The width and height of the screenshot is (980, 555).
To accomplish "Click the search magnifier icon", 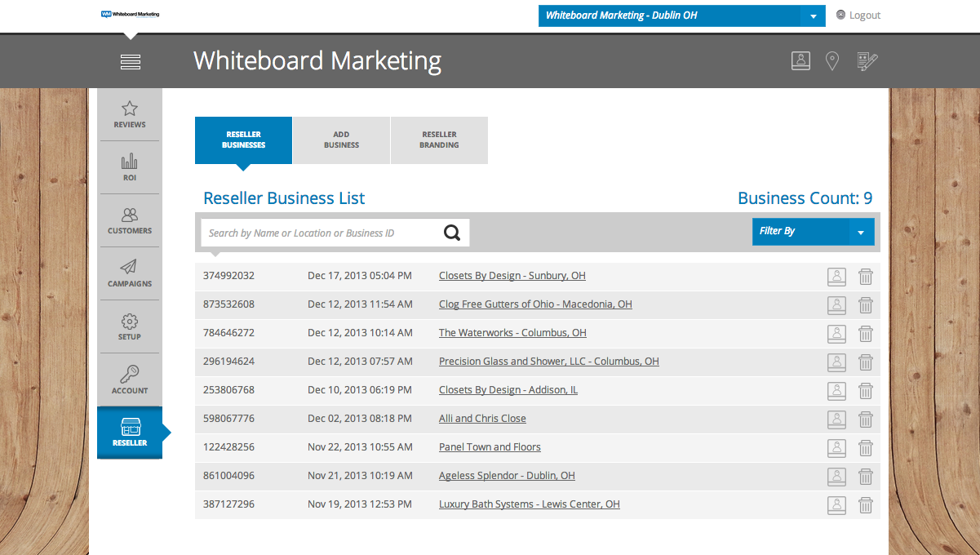I will tap(452, 233).
